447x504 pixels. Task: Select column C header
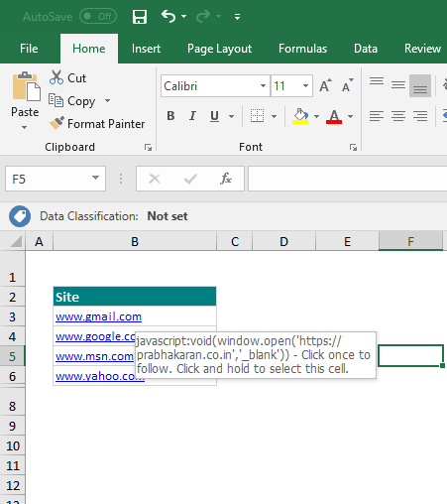(x=235, y=241)
